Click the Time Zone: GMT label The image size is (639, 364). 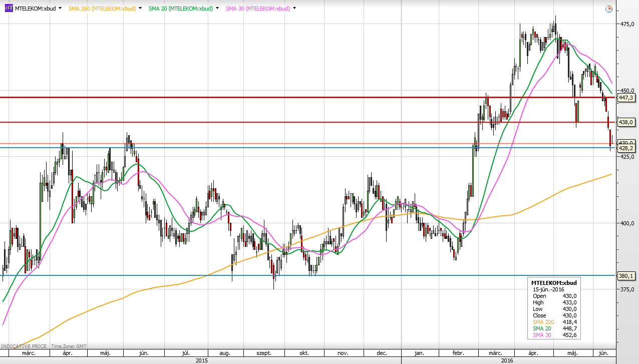(69, 346)
